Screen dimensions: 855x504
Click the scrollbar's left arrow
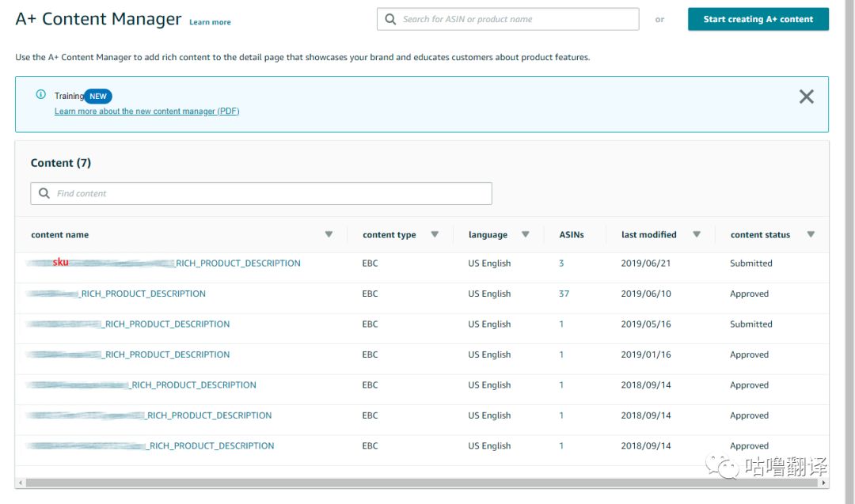coord(21,483)
